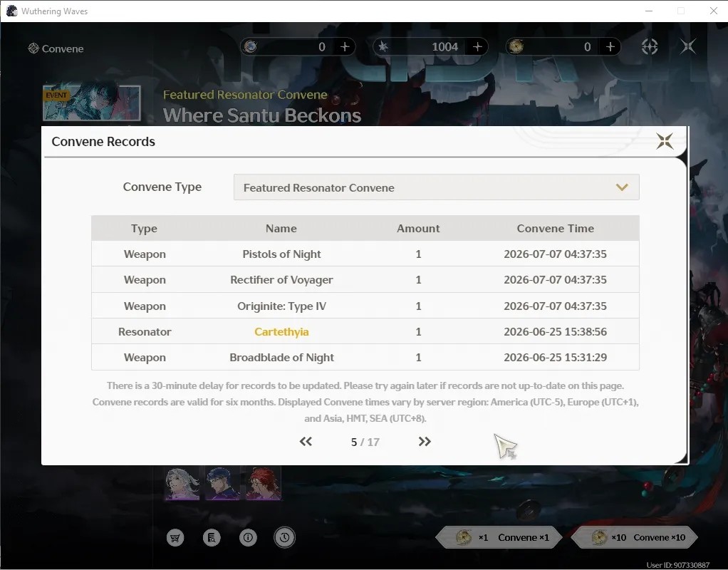Show convene info icon

click(x=248, y=537)
